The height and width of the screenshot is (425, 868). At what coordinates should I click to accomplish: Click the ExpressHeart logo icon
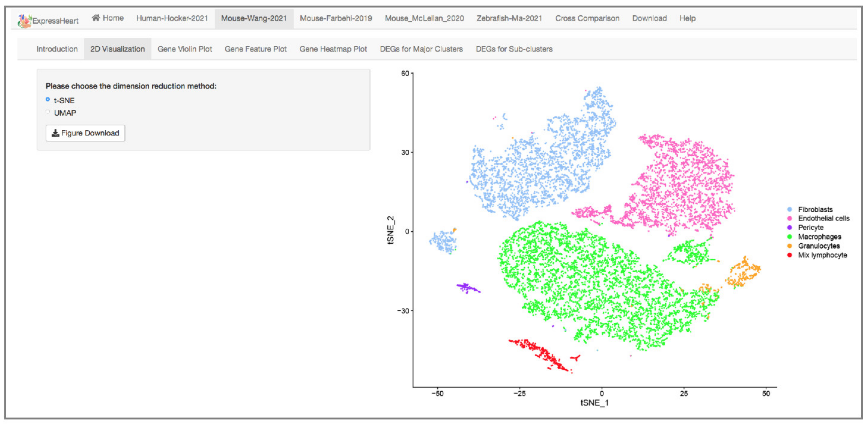pos(24,21)
